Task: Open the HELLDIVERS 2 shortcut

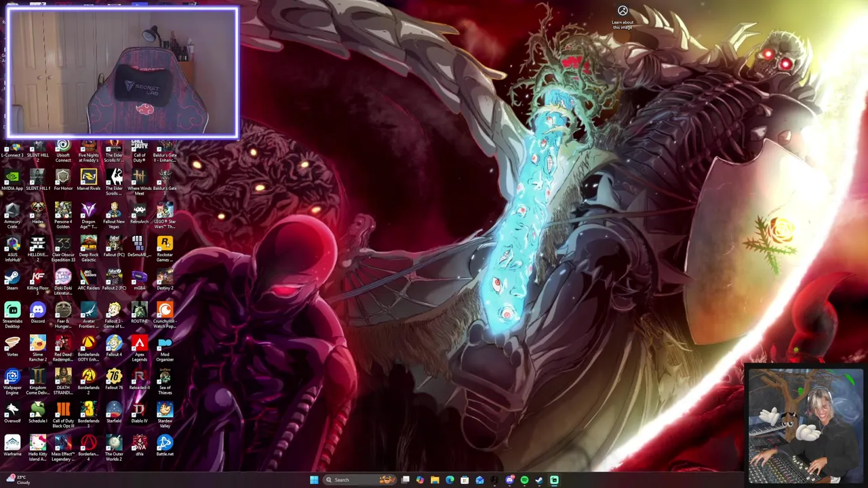Action: (x=37, y=249)
